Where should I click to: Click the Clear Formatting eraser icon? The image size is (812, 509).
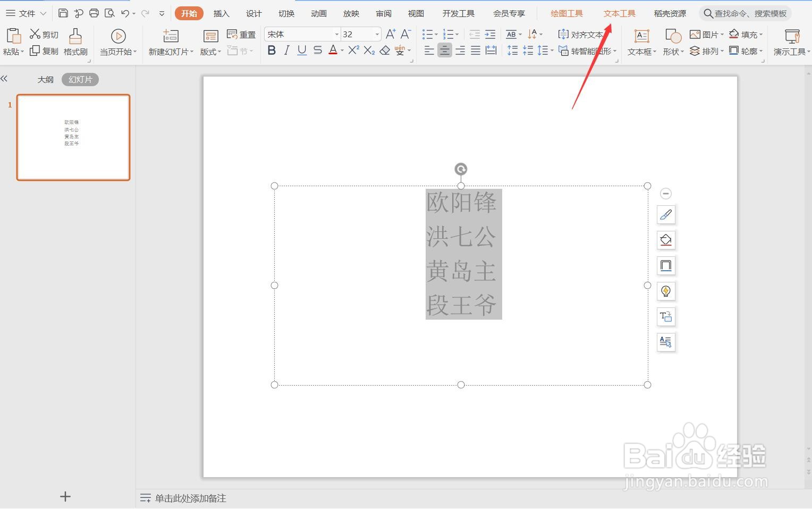pyautogui.click(x=385, y=51)
